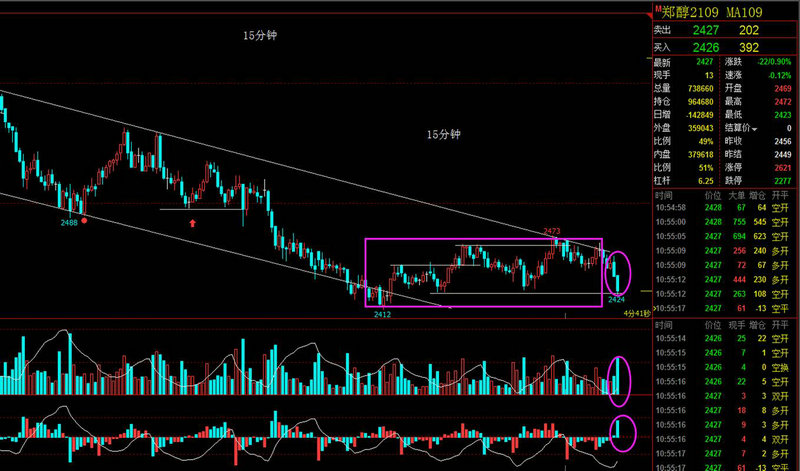This screenshot has width=800, height=471.
Task: Click the 涨停 limit-up value 2621
Action: pos(781,167)
